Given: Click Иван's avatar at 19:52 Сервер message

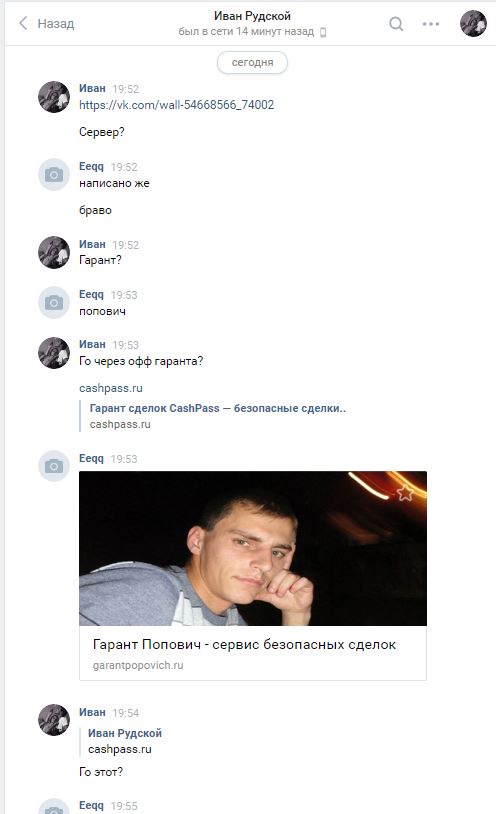Looking at the screenshot, I should [54, 97].
